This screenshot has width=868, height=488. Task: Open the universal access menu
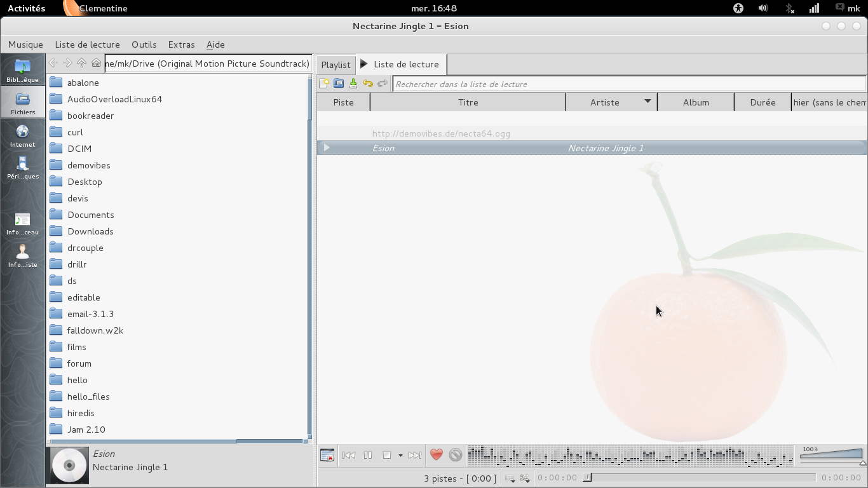tap(738, 8)
